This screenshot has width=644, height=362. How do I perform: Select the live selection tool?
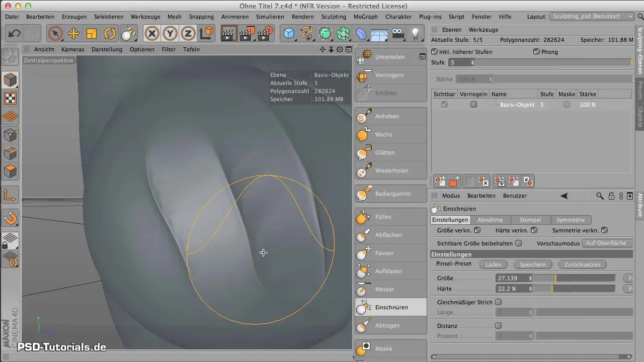point(55,34)
